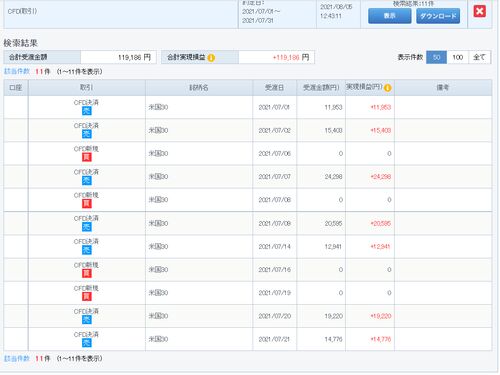Click the 受渡金額(円) column header
This screenshot has width=500, height=375.
pyautogui.click(x=321, y=88)
